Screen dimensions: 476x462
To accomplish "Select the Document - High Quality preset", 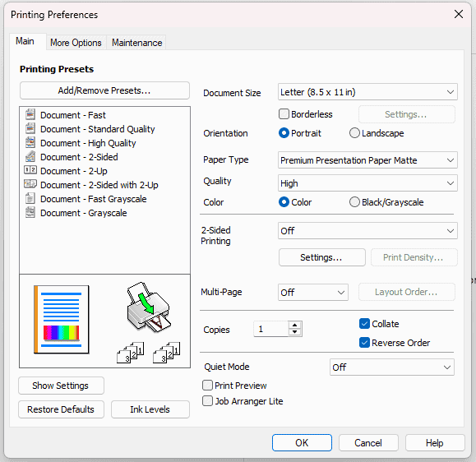I will tap(88, 143).
